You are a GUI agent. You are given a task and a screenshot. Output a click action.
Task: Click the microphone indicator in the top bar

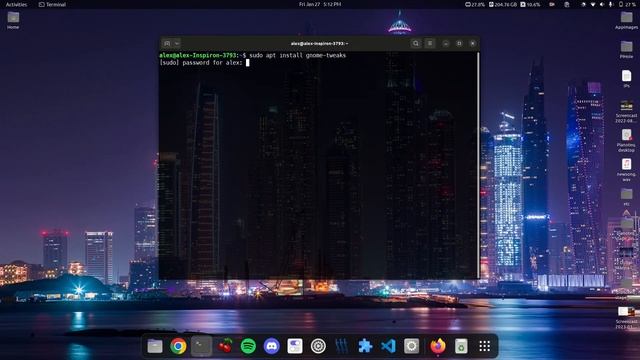click(x=611, y=4)
